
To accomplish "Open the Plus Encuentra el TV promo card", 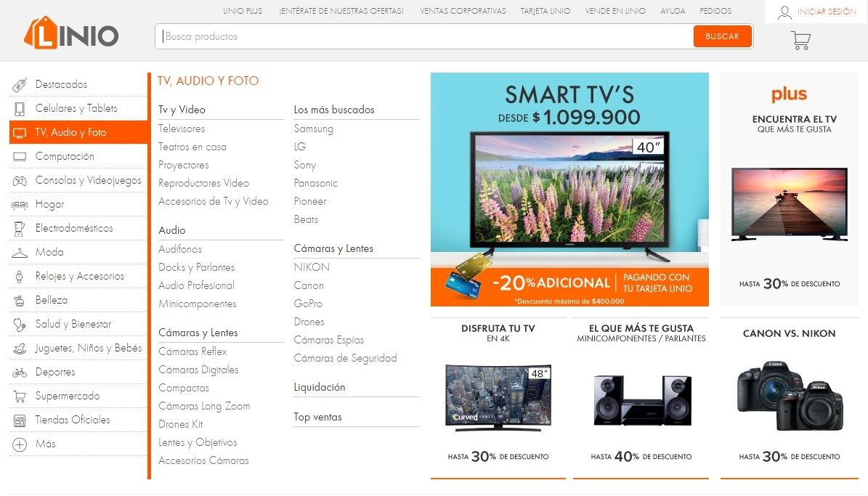I will (x=790, y=190).
